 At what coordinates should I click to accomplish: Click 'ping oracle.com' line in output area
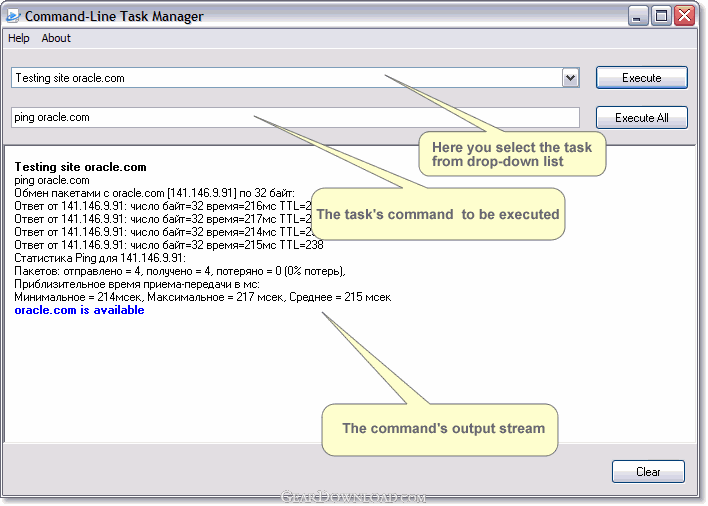coord(52,180)
